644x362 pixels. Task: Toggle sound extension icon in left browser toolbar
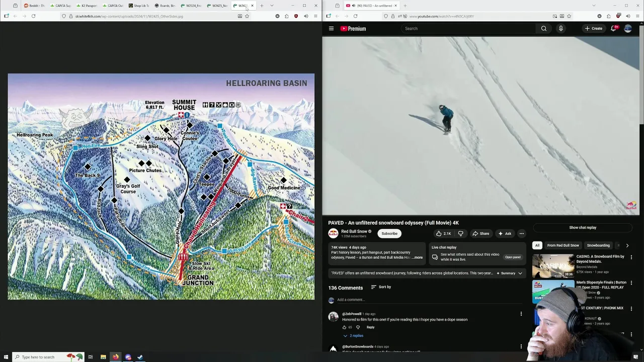[306, 16]
